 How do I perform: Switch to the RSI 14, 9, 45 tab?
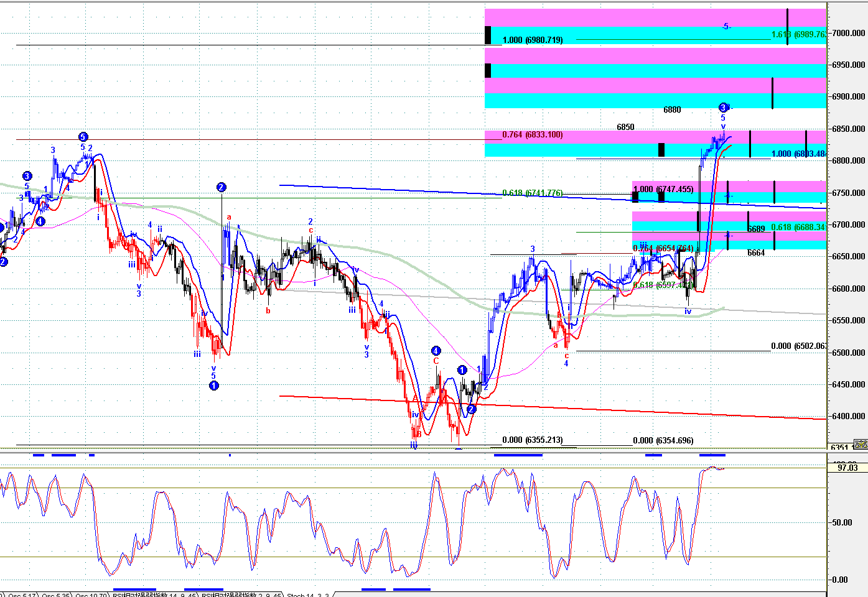coord(155,595)
